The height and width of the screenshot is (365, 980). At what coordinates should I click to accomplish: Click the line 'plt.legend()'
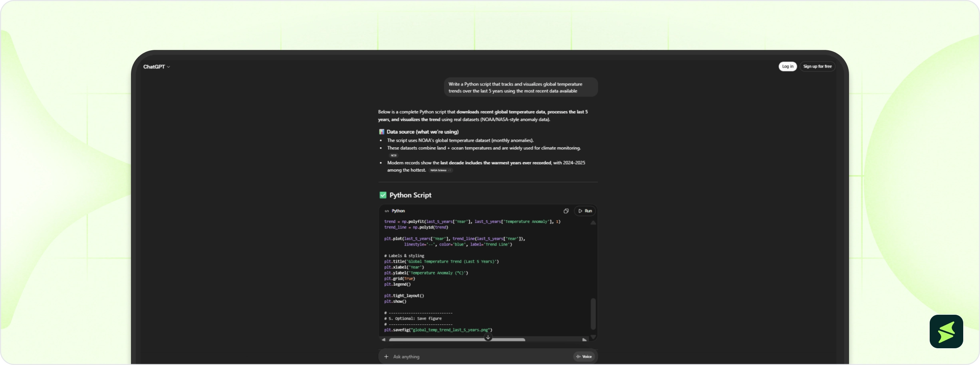pos(397,284)
